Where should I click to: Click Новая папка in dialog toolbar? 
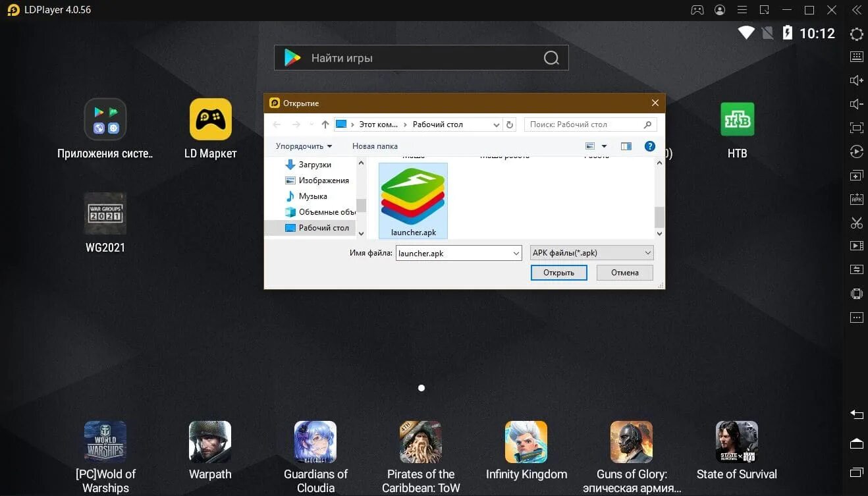[x=375, y=146]
